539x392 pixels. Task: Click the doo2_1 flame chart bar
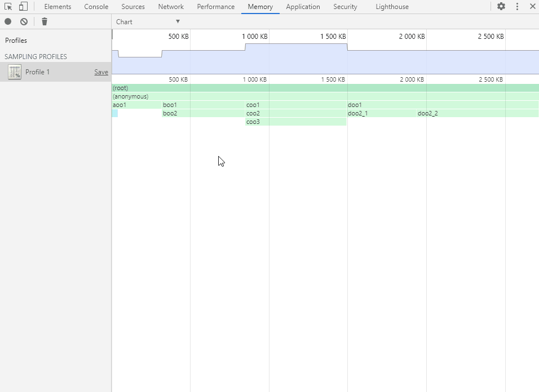382,113
